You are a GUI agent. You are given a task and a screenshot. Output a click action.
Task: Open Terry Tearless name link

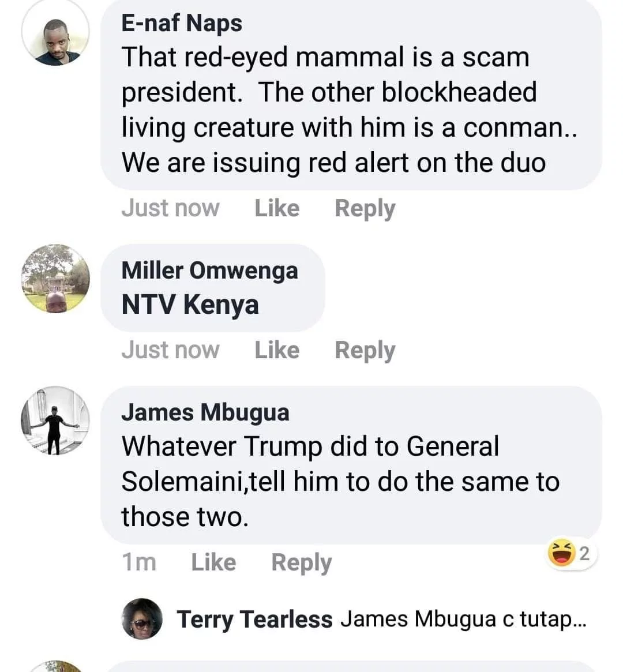[x=254, y=619]
